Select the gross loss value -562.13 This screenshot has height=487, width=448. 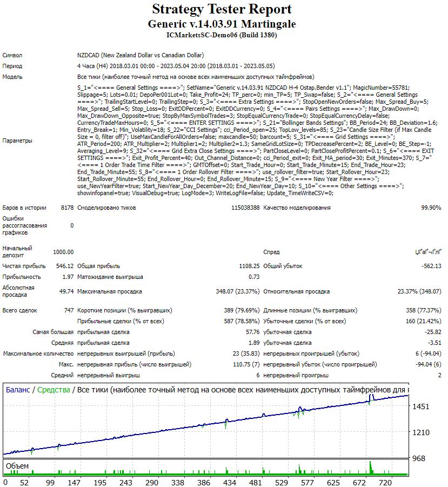pyautogui.click(x=431, y=266)
